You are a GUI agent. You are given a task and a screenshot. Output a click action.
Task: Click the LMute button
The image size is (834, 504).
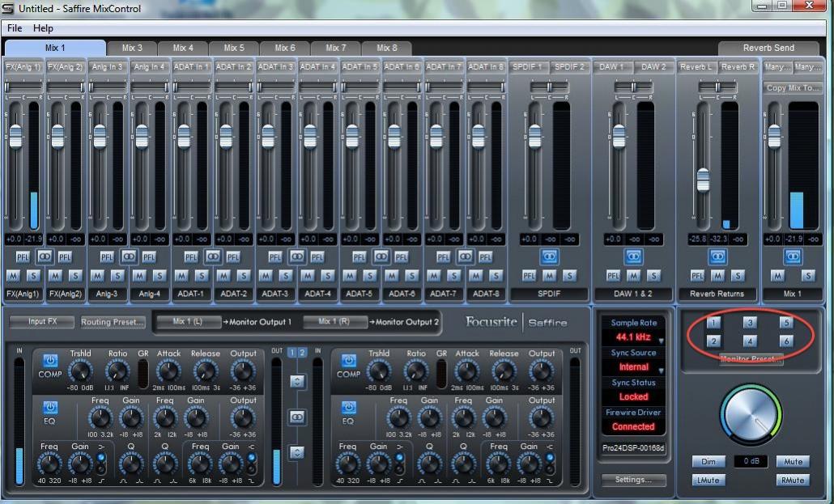tap(708, 480)
